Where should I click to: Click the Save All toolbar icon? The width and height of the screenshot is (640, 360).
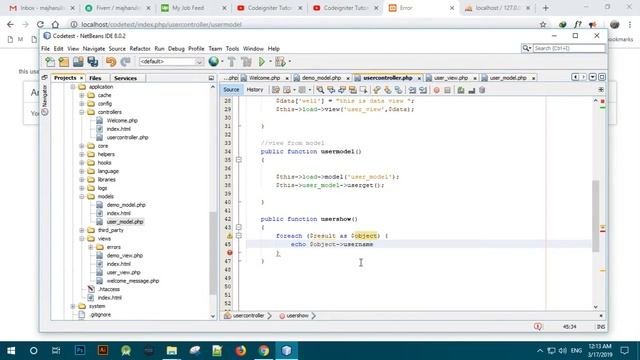coord(93,62)
